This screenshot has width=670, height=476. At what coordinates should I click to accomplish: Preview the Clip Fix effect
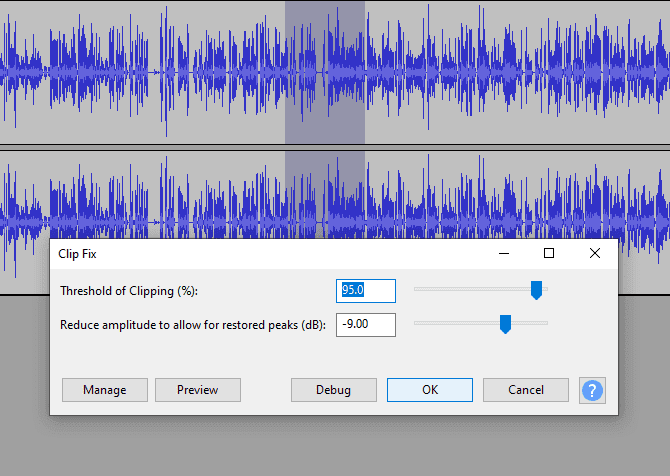click(198, 390)
